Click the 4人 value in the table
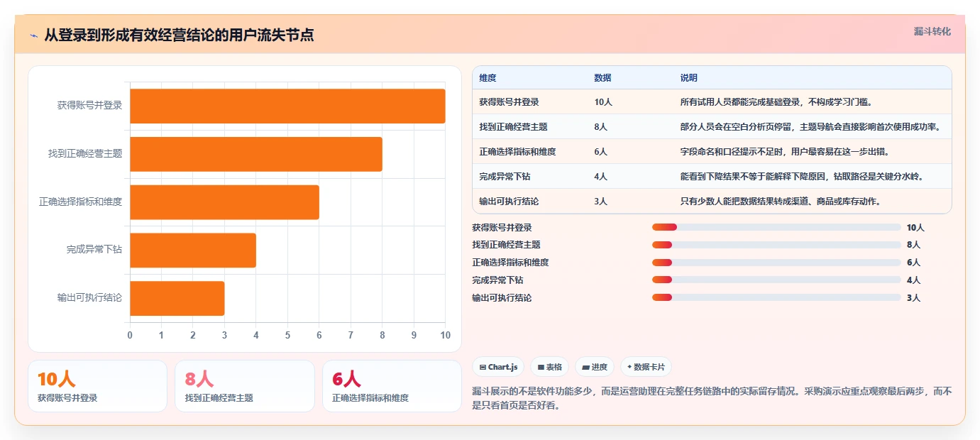Screen dimensions: 980x440 [601, 177]
